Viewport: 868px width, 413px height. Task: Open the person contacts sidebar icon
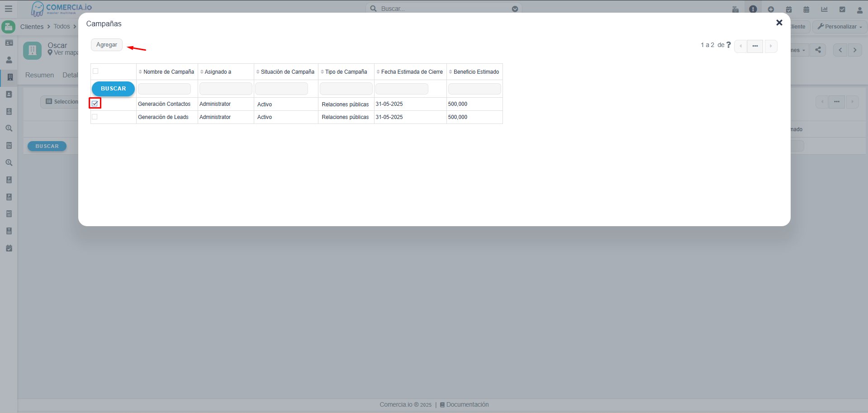click(x=9, y=60)
